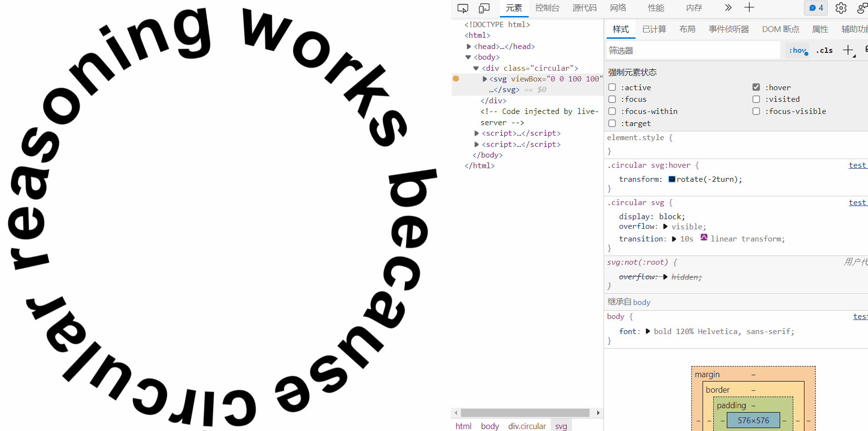Select the DOM 断点 sub-tab
The width and height of the screenshot is (868, 431).
[x=781, y=30]
